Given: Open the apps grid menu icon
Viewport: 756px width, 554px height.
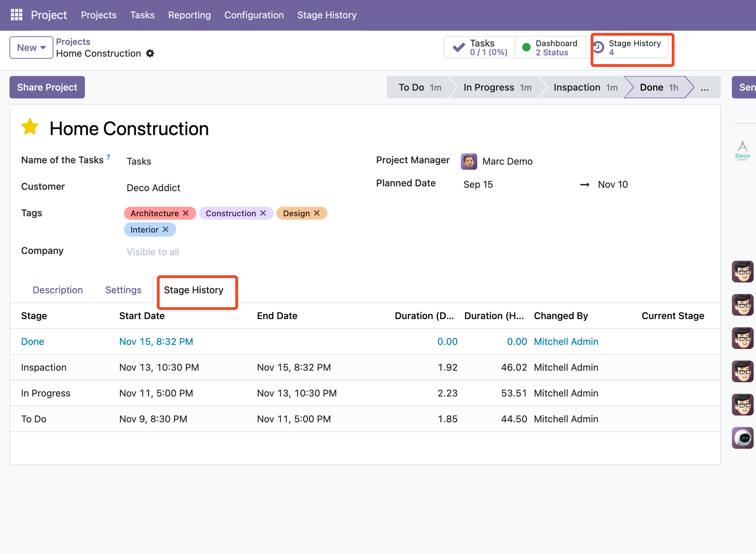Looking at the screenshot, I should [x=16, y=15].
